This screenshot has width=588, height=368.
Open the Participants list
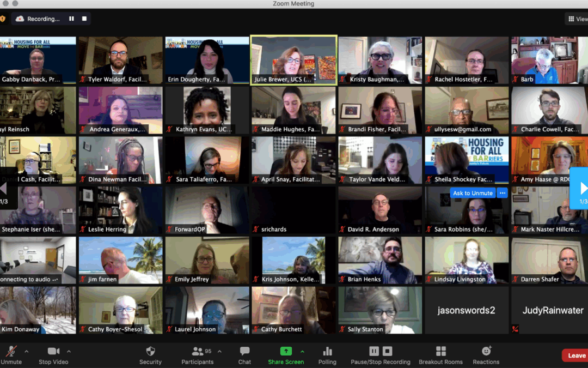click(x=198, y=354)
